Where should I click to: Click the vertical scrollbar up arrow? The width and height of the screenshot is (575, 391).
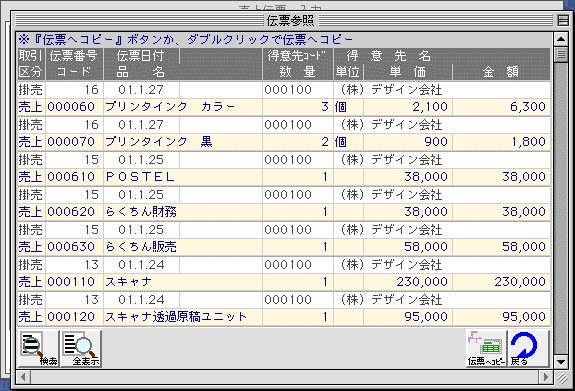coord(561,39)
